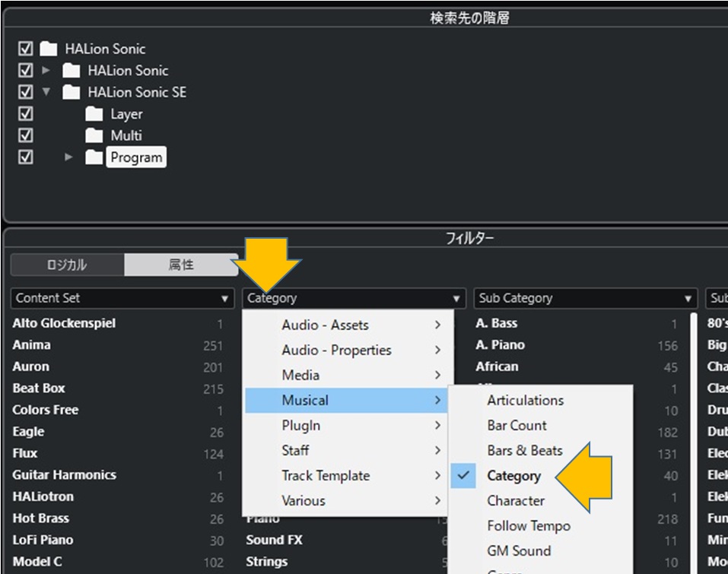Click the checkmark beside Category
The image size is (728, 574).
463,476
